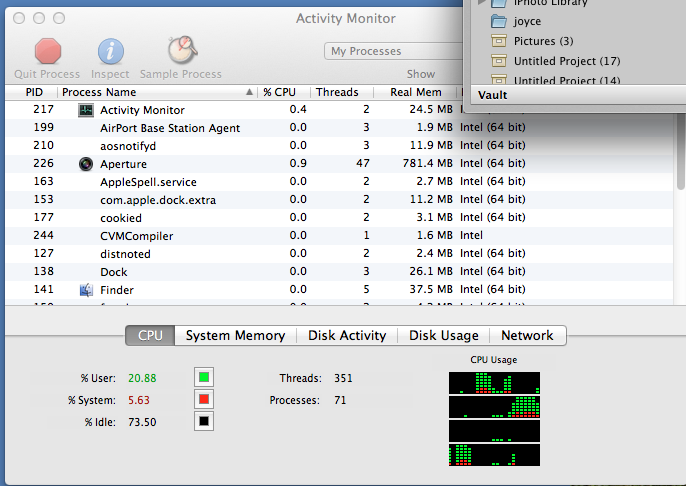This screenshot has height=486, width=686.
Task: Select the cookied process row
Action: click(x=339, y=217)
